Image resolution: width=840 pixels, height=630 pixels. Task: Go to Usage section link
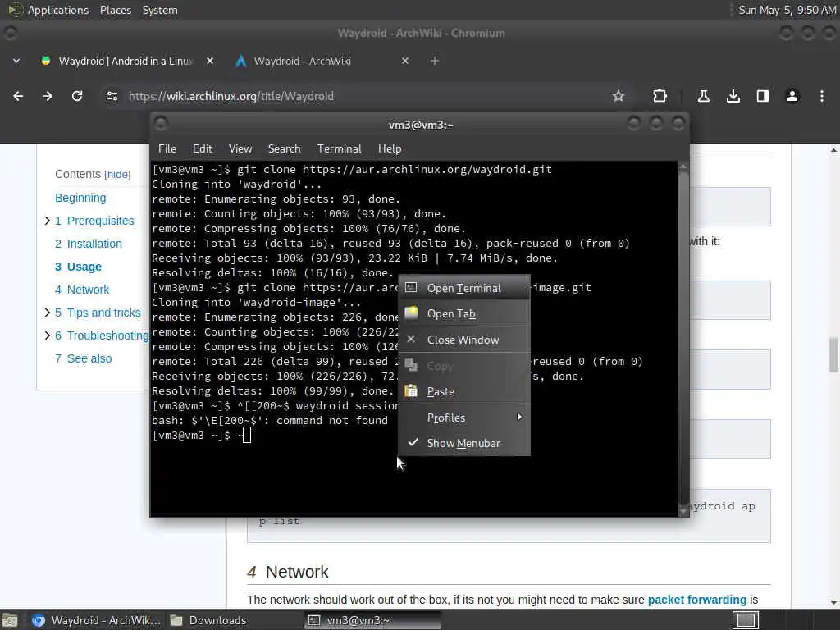pyautogui.click(x=78, y=267)
